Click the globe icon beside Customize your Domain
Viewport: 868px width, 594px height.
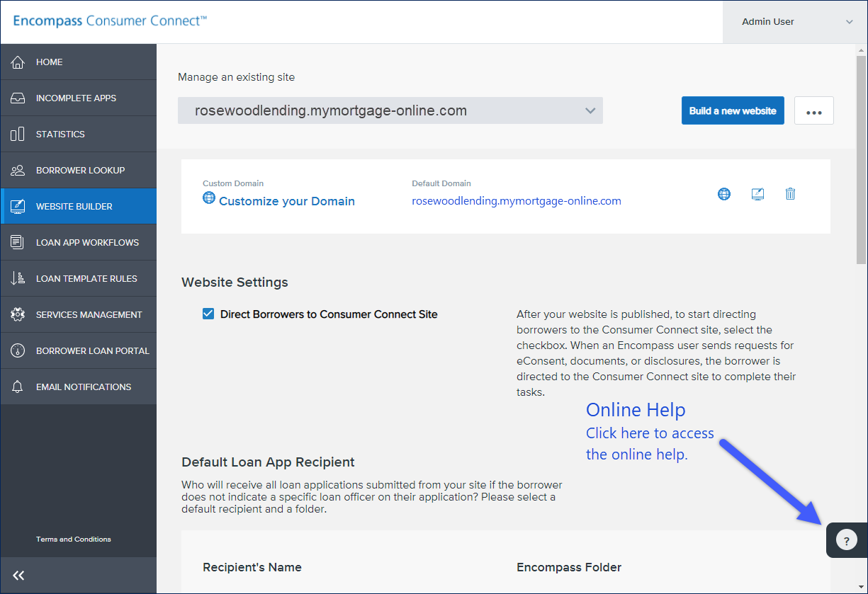209,198
